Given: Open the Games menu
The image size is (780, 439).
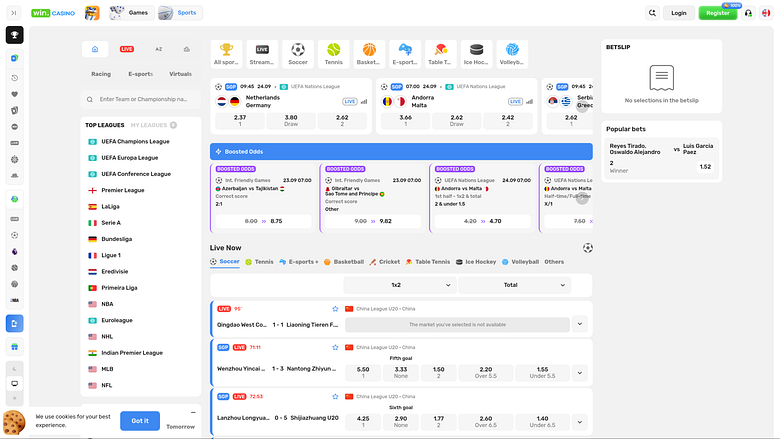Looking at the screenshot, I should pyautogui.click(x=130, y=13).
